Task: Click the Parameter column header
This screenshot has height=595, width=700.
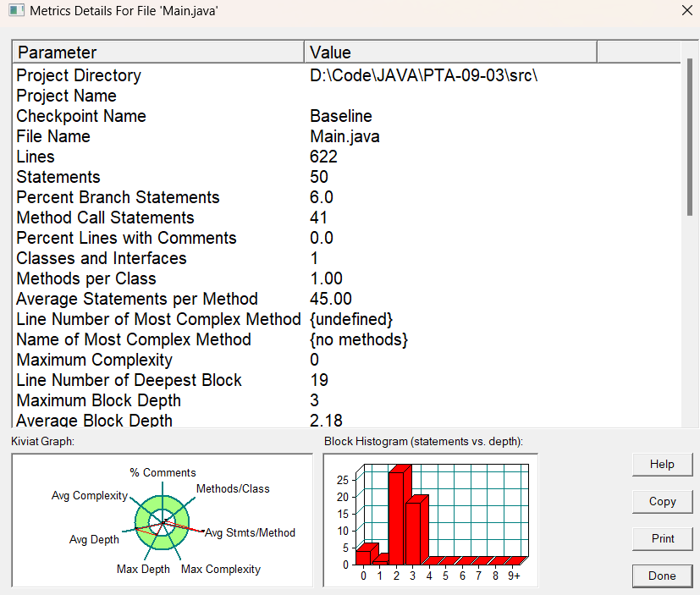Action: [158, 52]
